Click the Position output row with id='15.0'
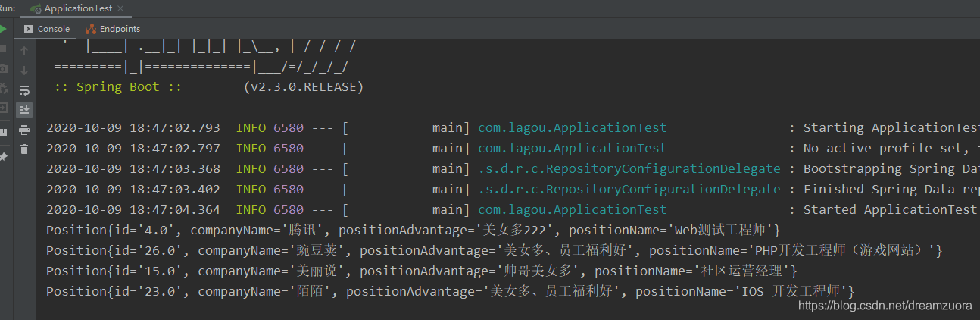980x320 pixels. tap(422, 271)
